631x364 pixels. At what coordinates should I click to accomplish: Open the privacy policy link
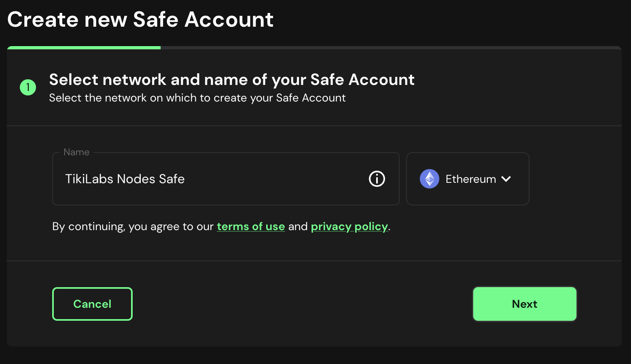(349, 226)
